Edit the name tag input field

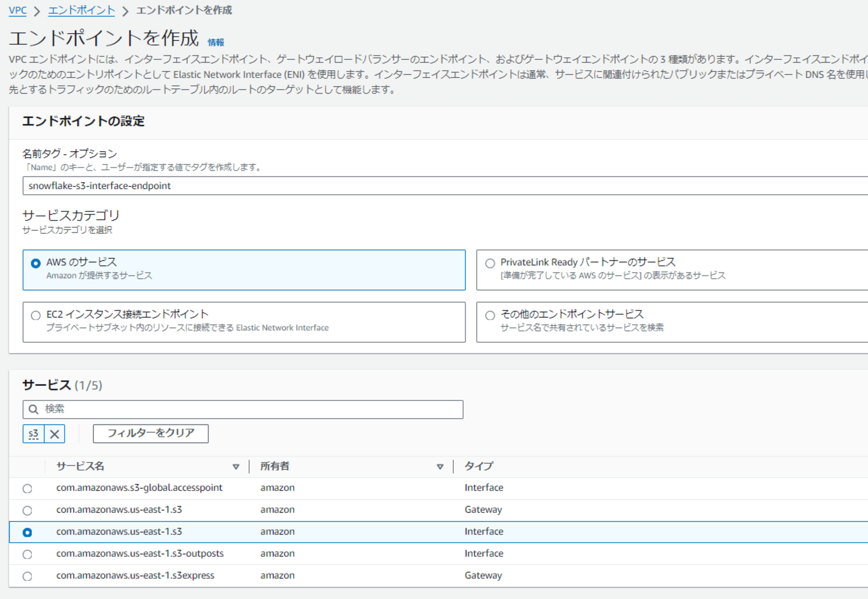(445, 186)
